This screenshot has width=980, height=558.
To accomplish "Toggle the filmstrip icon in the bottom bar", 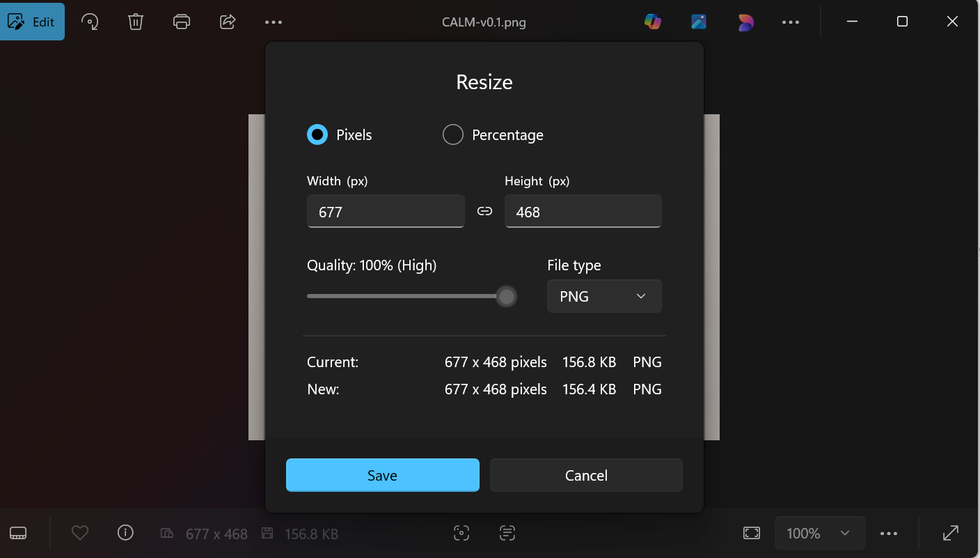I will click(19, 534).
